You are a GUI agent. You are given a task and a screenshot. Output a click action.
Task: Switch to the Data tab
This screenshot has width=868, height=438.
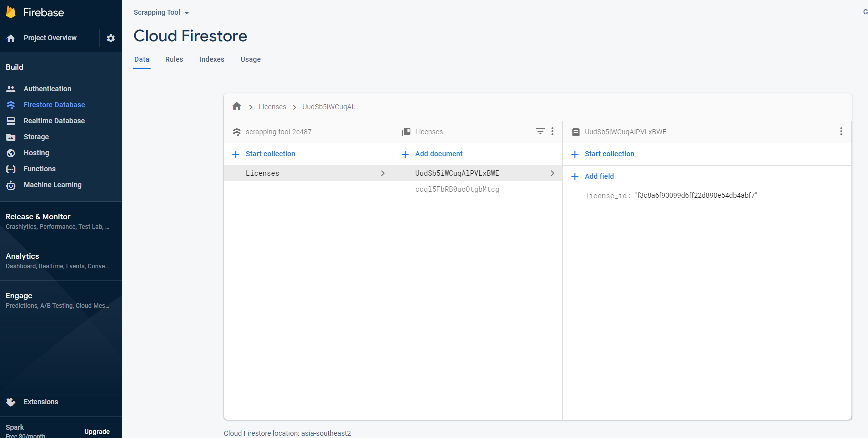pyautogui.click(x=142, y=59)
